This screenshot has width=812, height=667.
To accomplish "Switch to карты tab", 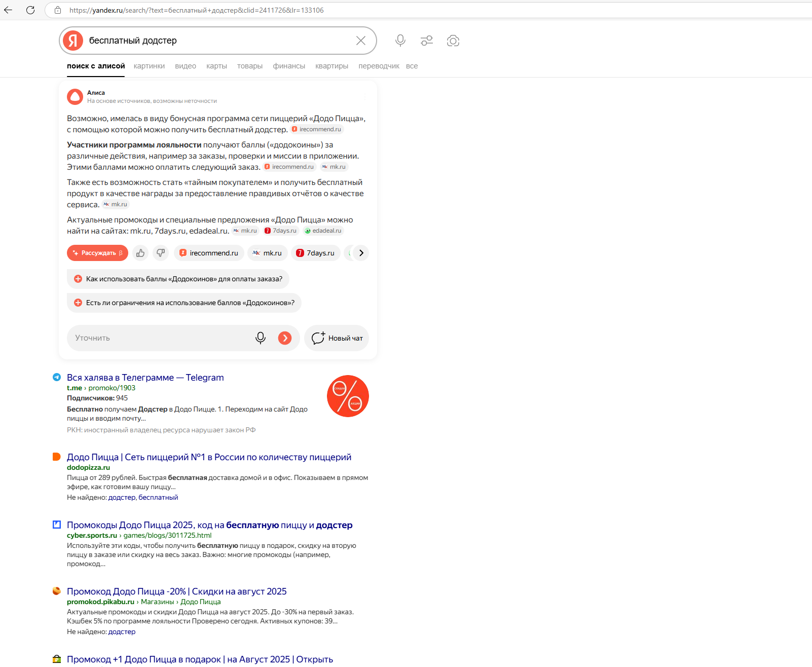I will click(216, 66).
